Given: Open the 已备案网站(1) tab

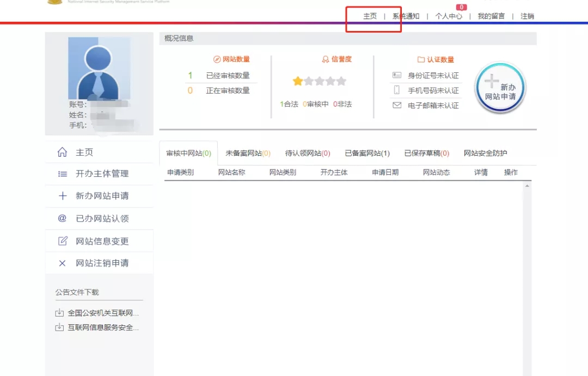Looking at the screenshot, I should (367, 153).
